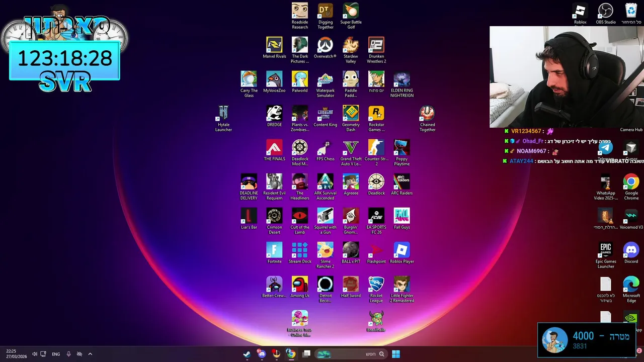Open the Discord desktop shortcut
The image size is (644, 362).
(631, 253)
